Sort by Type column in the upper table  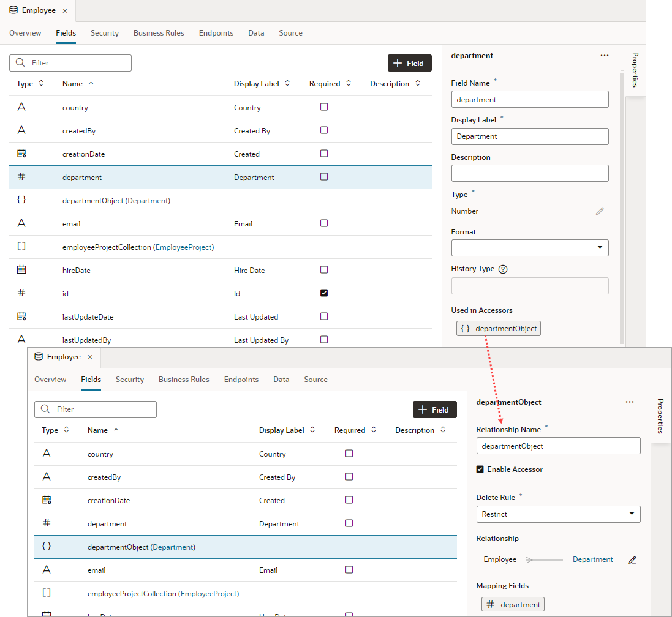tap(41, 83)
